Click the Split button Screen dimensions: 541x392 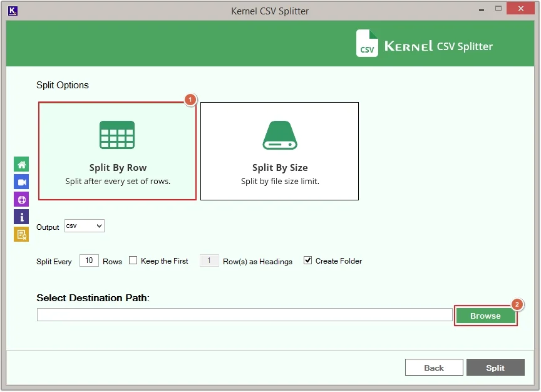pos(495,368)
